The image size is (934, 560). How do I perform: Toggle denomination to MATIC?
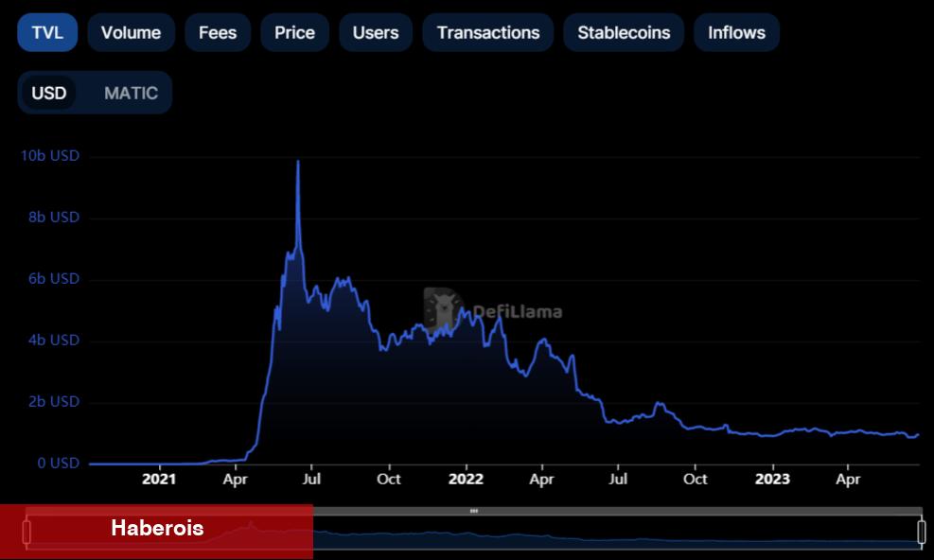click(131, 93)
